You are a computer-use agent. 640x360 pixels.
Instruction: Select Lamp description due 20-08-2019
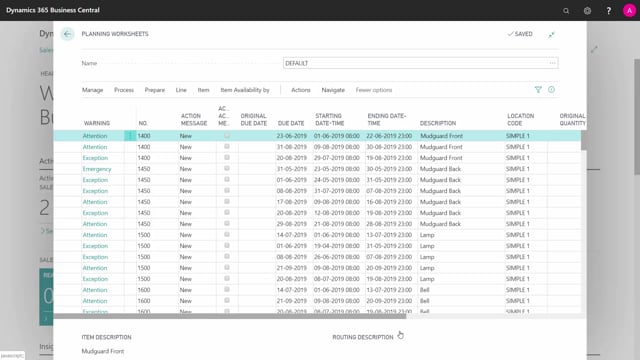(427, 279)
